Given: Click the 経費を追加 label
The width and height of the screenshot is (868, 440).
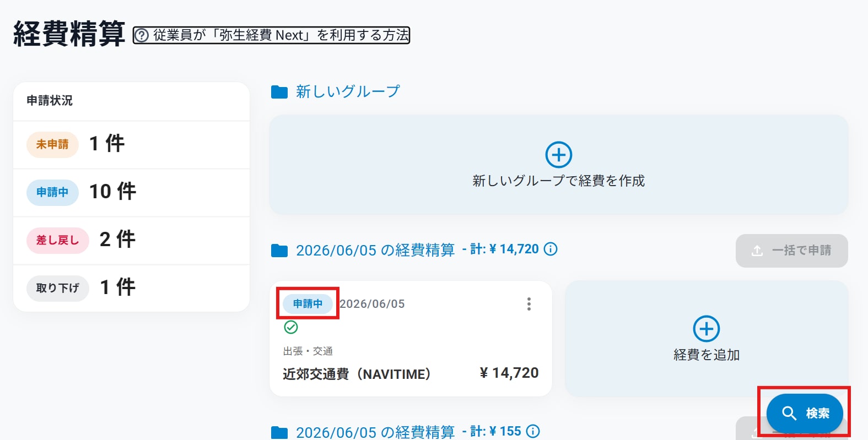Looking at the screenshot, I should pyautogui.click(x=707, y=355).
